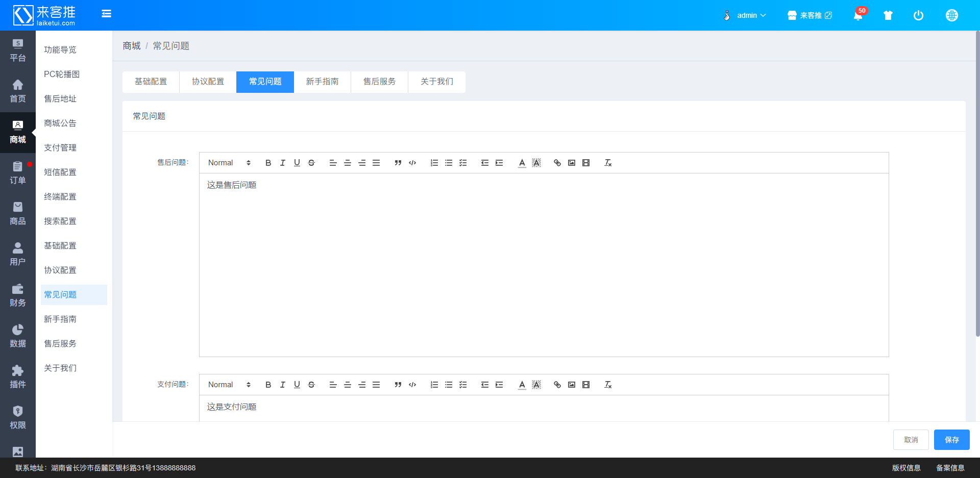This screenshot has height=478, width=980.
Task: Insert video in the 支付问题 editor
Action: [x=585, y=385]
